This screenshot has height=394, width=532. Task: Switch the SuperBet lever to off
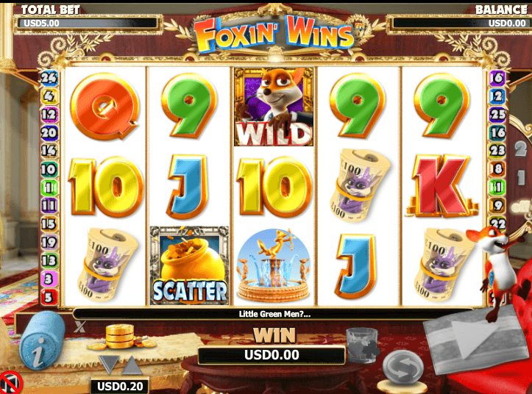tap(522, 207)
